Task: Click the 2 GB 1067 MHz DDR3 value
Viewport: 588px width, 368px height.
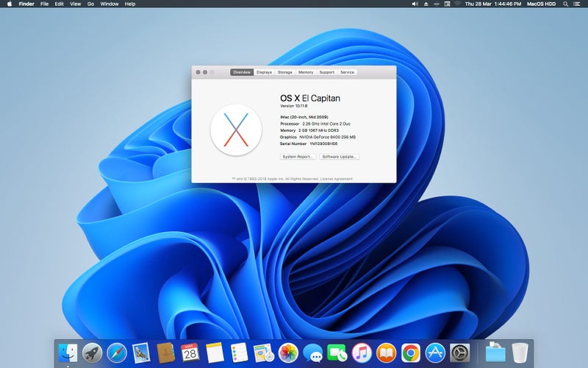Action: tap(319, 130)
